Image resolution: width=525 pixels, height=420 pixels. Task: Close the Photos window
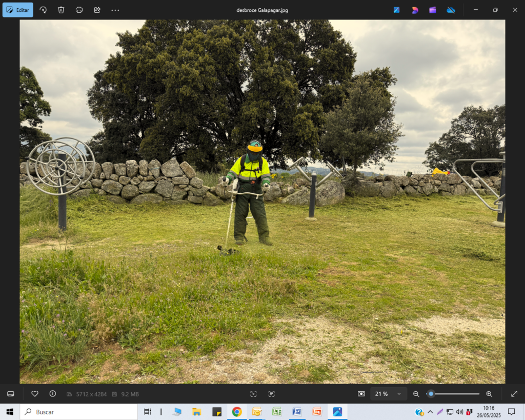pyautogui.click(x=515, y=10)
